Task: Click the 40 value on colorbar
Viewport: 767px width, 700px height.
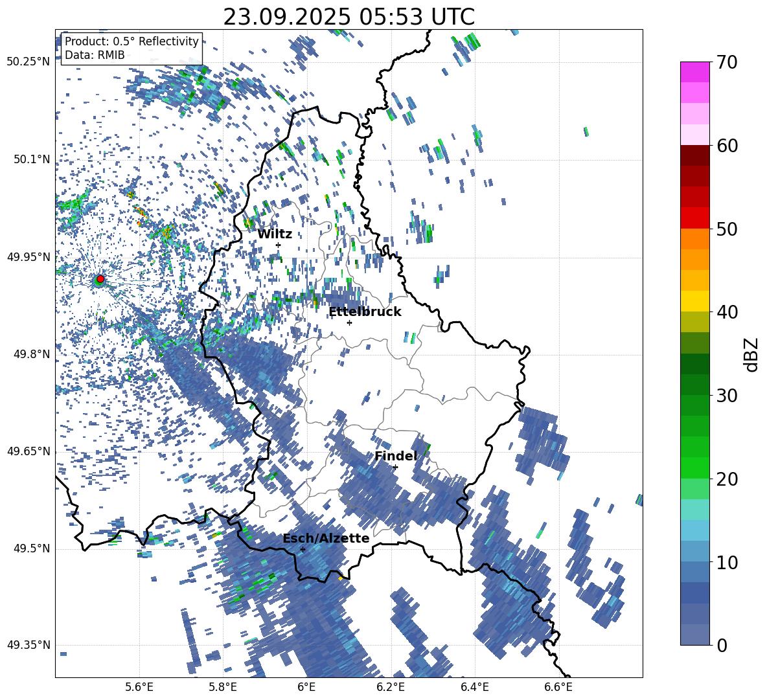Action: (727, 312)
